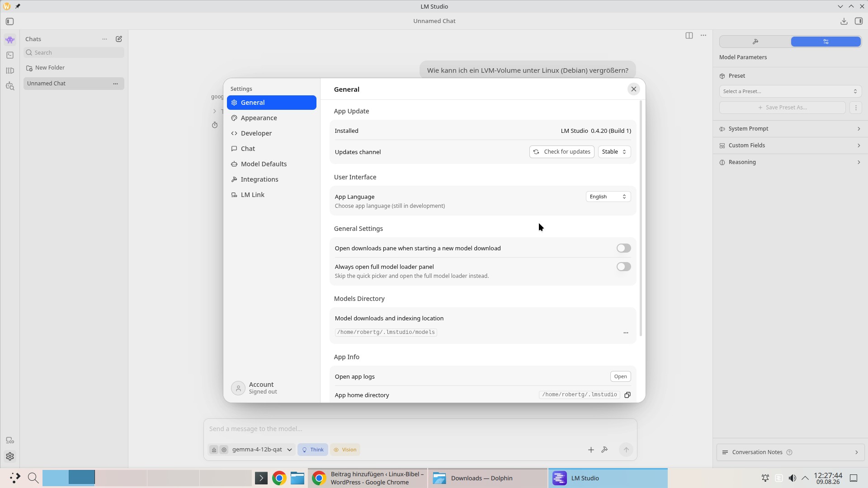Screen dimensions: 868x488
Task: Open the KDE application launcher
Action: click(15, 478)
